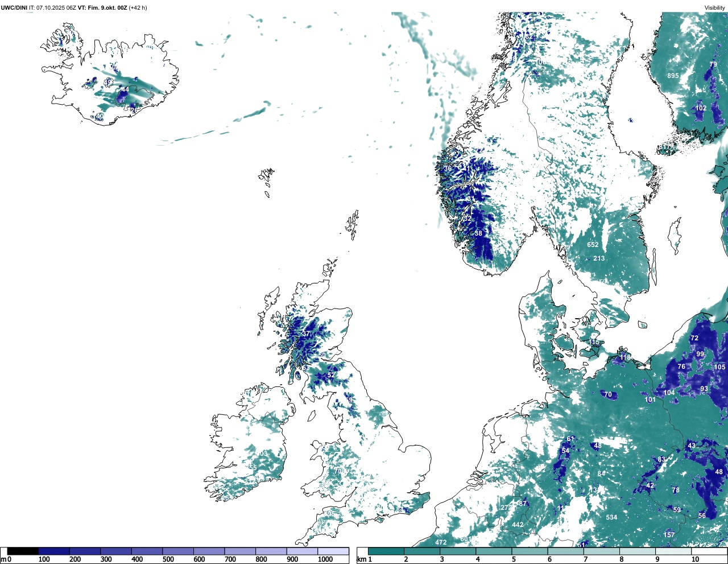The image size is (728, 564).
Task: Click the '(+42 h)' forecast offset text
Action: coord(139,7)
